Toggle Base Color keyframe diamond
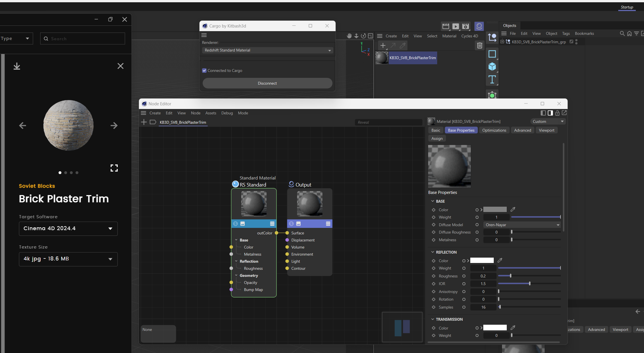 433,210
